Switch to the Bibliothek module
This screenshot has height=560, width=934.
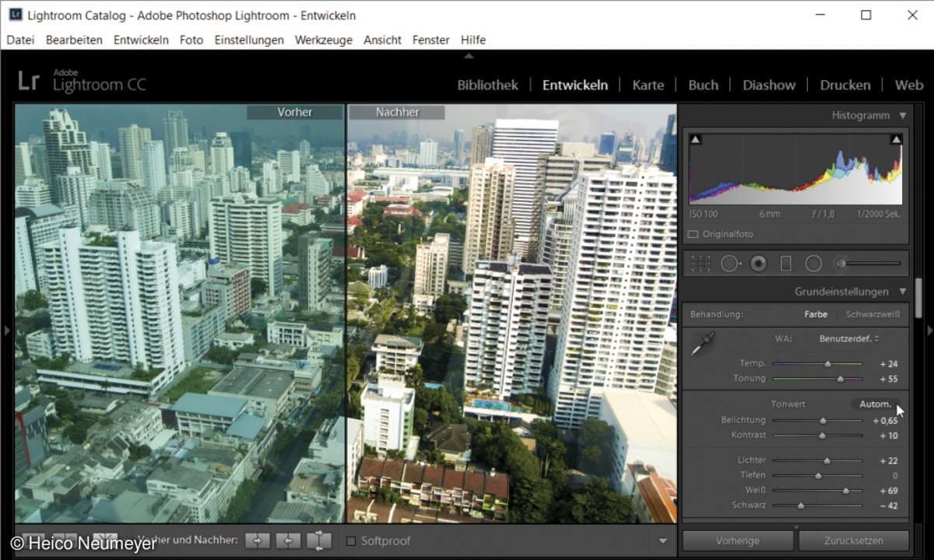click(x=487, y=85)
